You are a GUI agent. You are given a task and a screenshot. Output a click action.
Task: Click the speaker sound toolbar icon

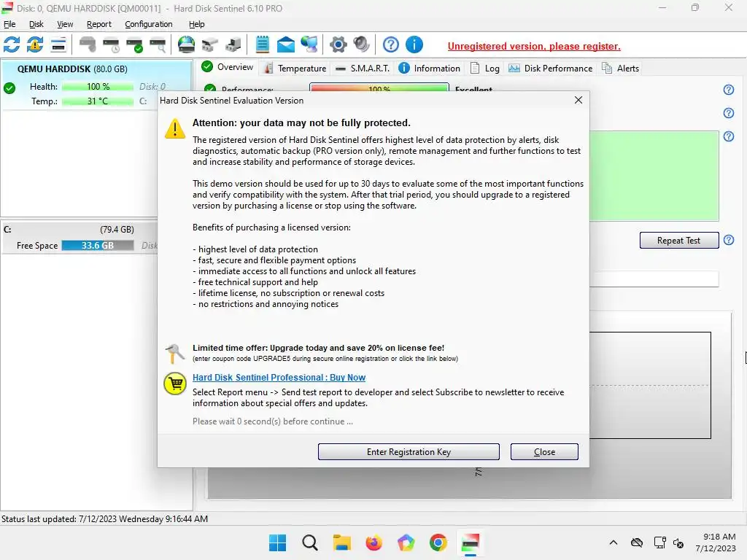coord(362,44)
